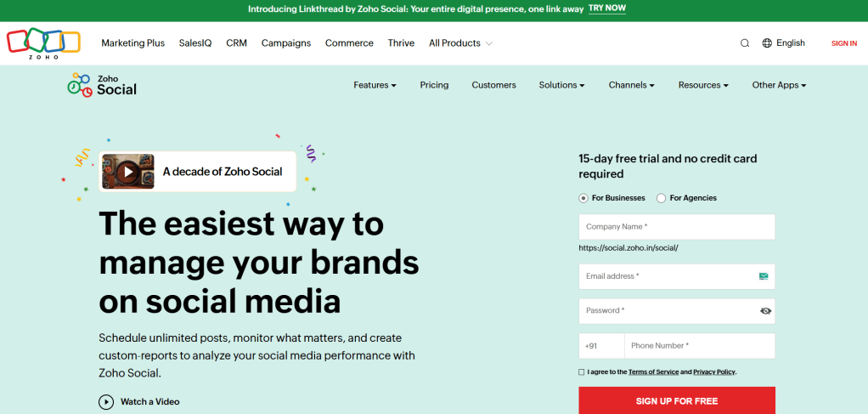Screen dimensions: 868x414
Task: Open the Privacy Policy link
Action: pyautogui.click(x=714, y=372)
